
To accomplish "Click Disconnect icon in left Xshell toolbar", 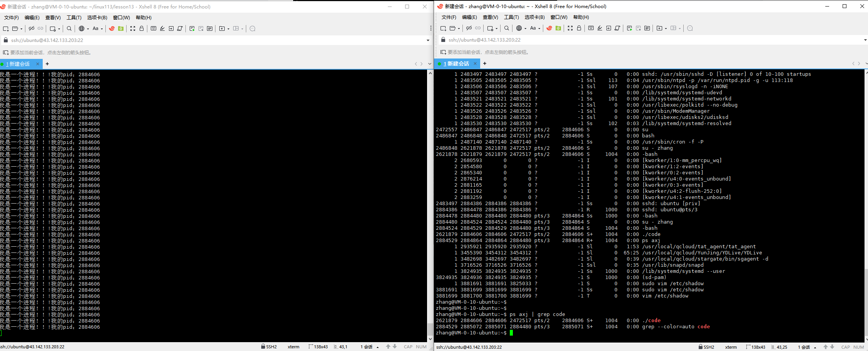I will [32, 28].
